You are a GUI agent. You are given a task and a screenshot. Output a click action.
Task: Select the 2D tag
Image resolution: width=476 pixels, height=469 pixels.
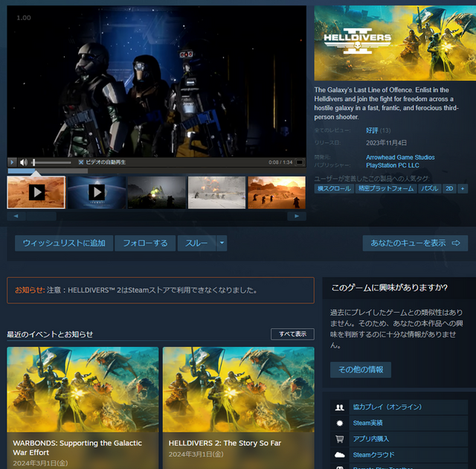pyautogui.click(x=449, y=188)
